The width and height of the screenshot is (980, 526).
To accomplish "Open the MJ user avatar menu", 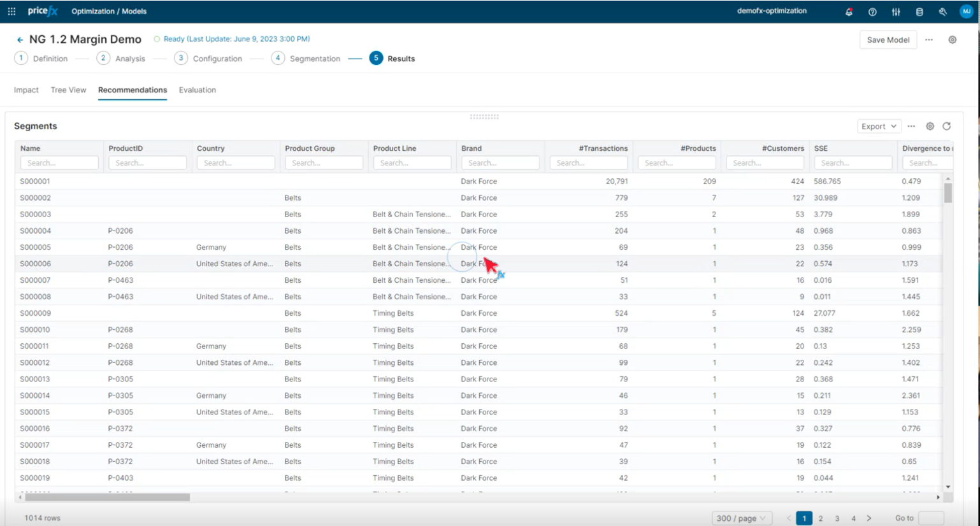I will 966,11.
